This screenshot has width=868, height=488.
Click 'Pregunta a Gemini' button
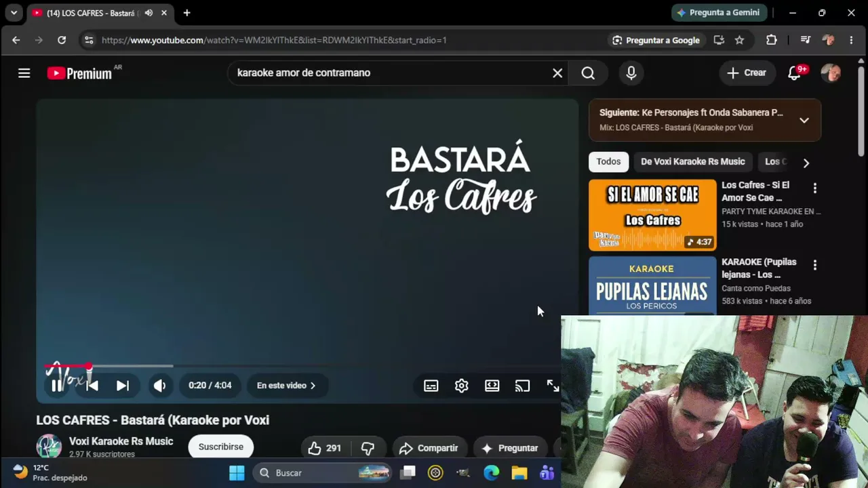pos(719,13)
